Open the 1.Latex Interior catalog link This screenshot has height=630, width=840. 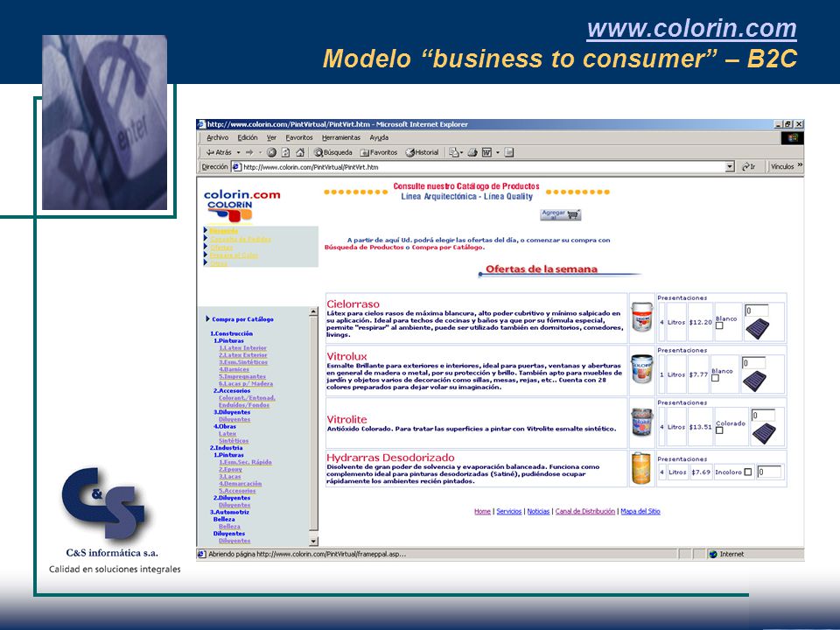(242, 348)
